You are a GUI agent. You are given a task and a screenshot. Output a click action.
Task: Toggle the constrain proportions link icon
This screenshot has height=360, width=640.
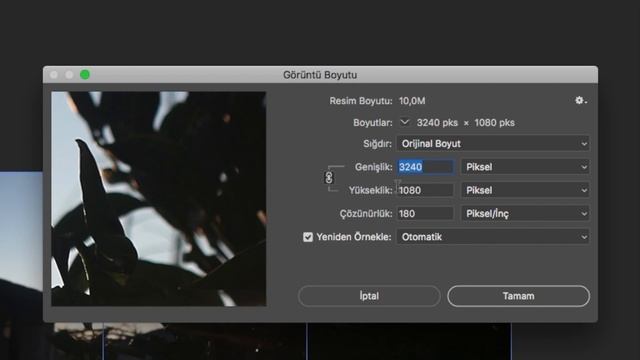[329, 178]
